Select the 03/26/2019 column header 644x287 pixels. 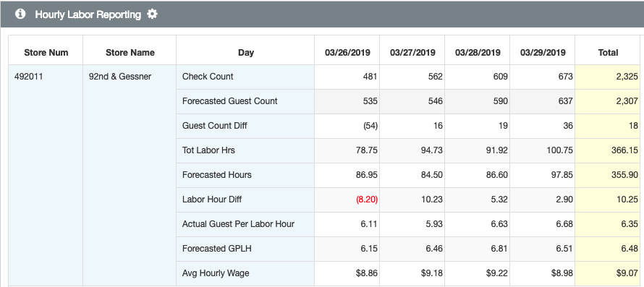coord(347,53)
